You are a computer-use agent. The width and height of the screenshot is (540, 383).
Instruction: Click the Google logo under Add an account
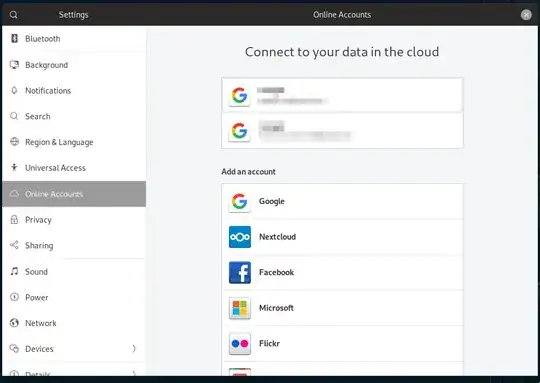coord(240,201)
